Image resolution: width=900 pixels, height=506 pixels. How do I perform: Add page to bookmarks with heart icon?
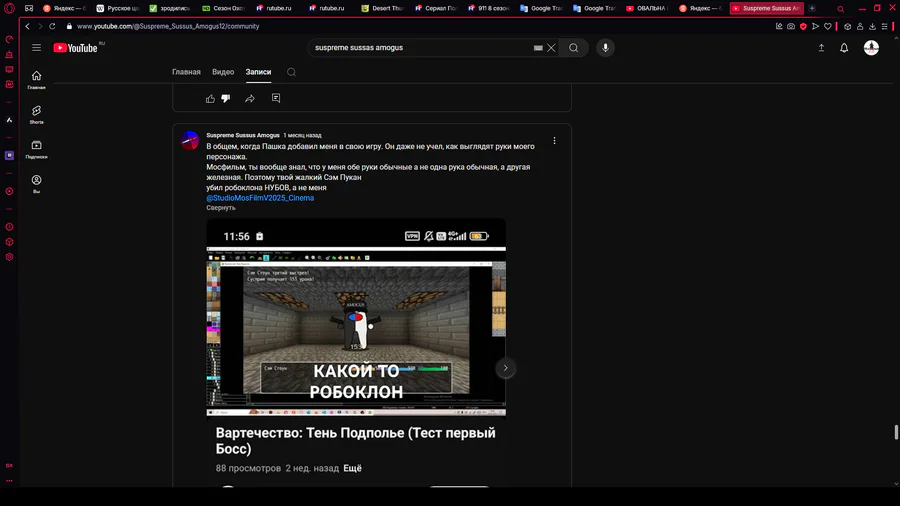[x=828, y=26]
